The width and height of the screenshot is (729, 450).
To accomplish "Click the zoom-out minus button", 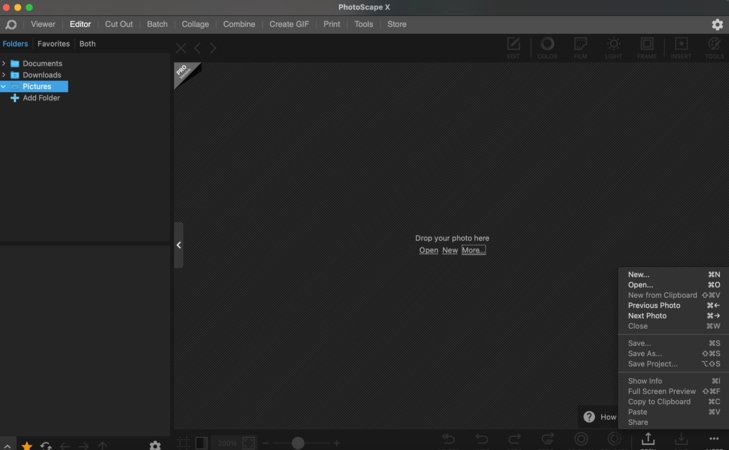I will point(265,443).
